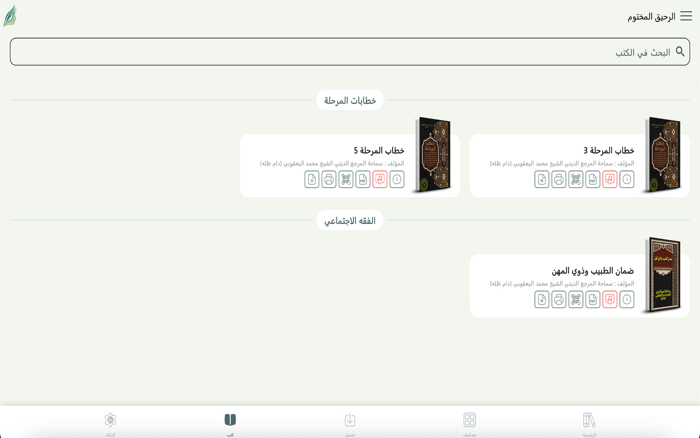The width and height of the screenshot is (700, 438).
Task: Click the author line under ضمان الطبيب وذوي المهن
Action: [562, 284]
